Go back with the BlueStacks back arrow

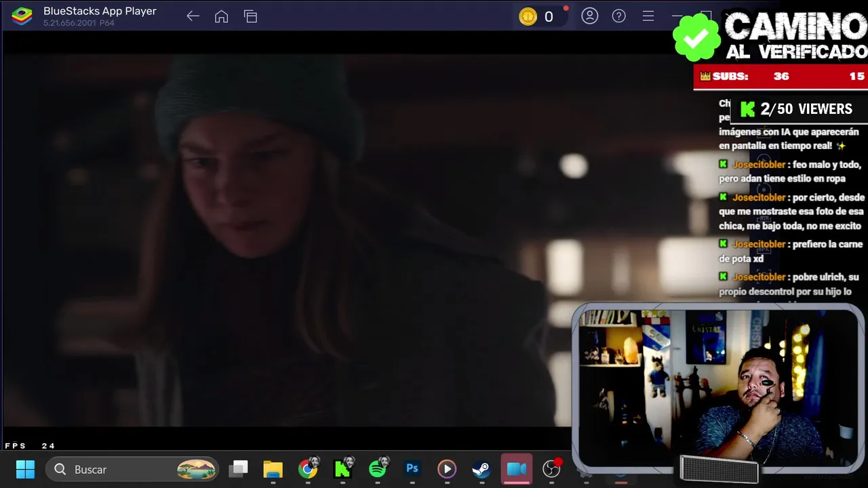click(x=193, y=16)
